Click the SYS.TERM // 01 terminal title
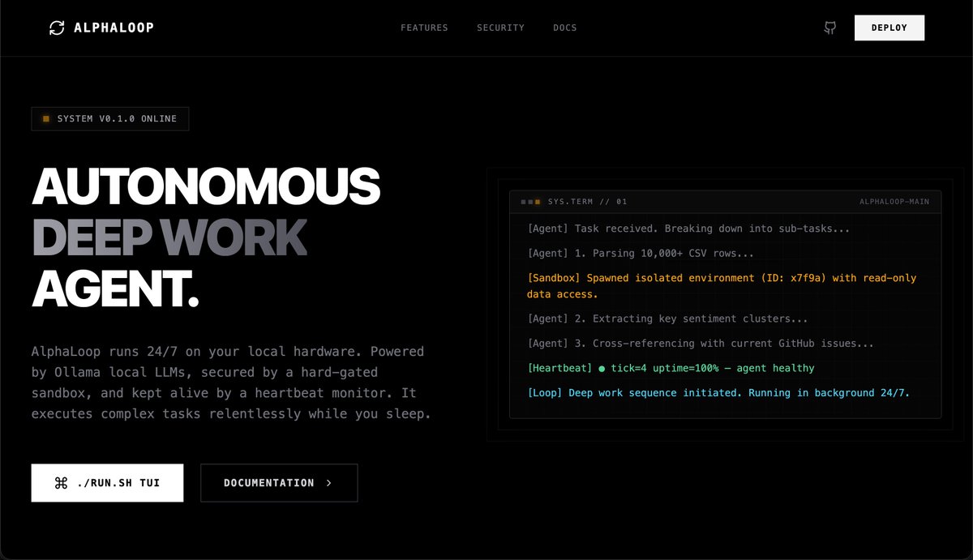973x560 pixels. (x=587, y=202)
